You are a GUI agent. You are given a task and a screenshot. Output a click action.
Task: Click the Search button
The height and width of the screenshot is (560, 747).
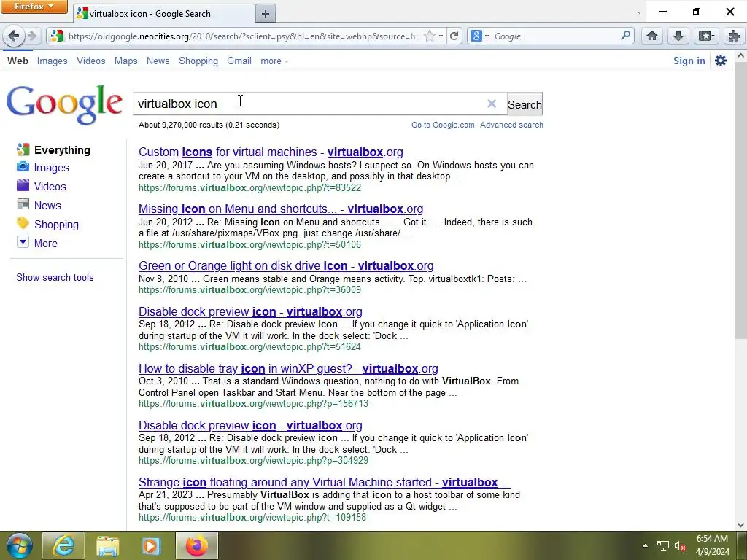pyautogui.click(x=525, y=104)
